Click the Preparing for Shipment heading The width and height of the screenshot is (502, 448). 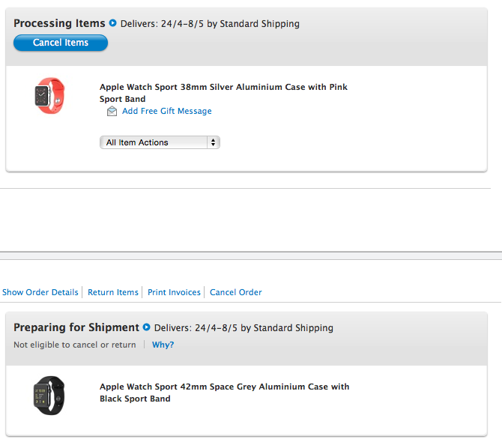pyautogui.click(x=76, y=327)
